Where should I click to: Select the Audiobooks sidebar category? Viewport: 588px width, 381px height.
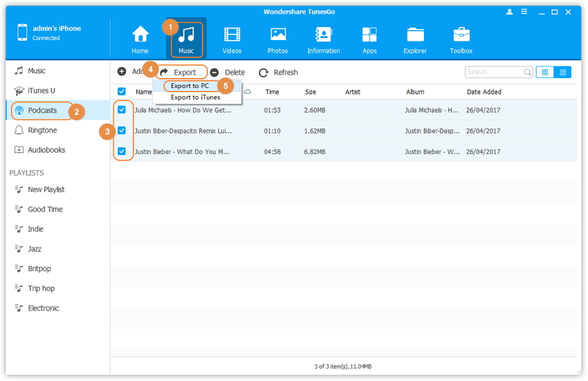46,150
